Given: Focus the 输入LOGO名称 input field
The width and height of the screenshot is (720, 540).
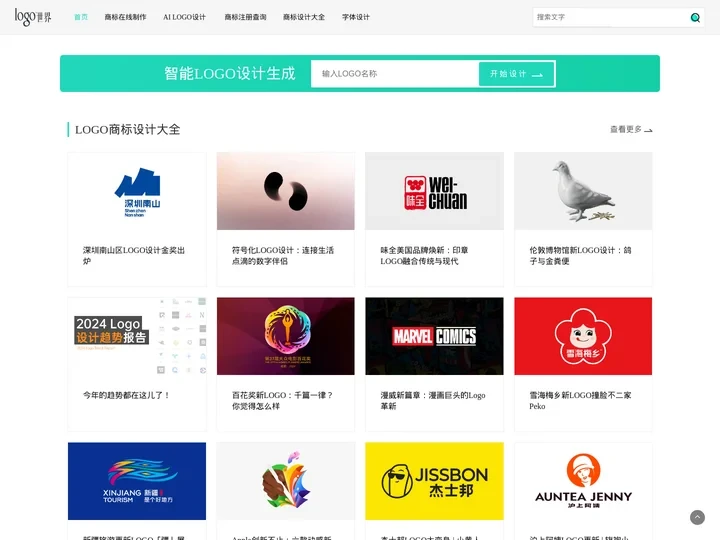Looking at the screenshot, I should coord(395,73).
